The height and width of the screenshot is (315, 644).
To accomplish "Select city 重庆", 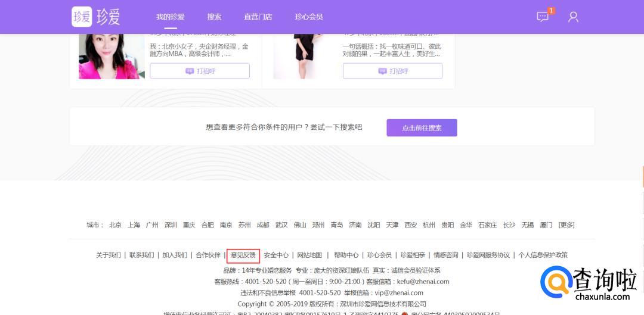I will 190,225.
